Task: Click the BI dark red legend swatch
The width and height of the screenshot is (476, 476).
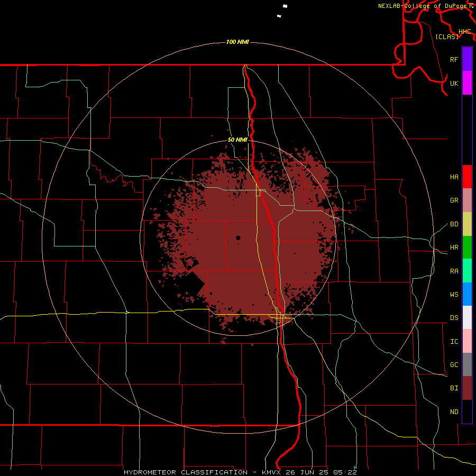Action: pyautogui.click(x=467, y=388)
